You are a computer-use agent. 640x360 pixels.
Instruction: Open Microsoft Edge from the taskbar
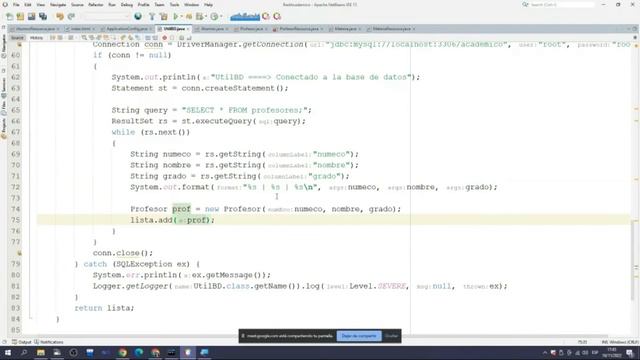point(139,352)
